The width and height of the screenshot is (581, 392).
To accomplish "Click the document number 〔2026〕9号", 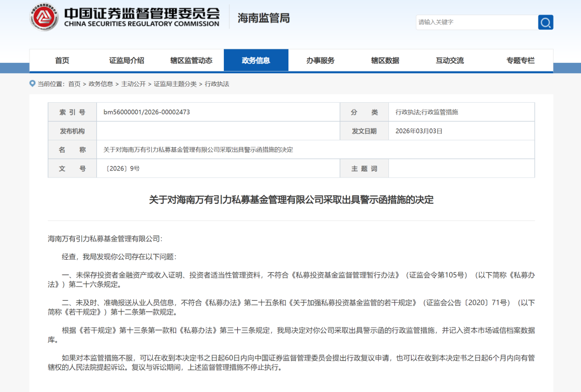I will [123, 169].
